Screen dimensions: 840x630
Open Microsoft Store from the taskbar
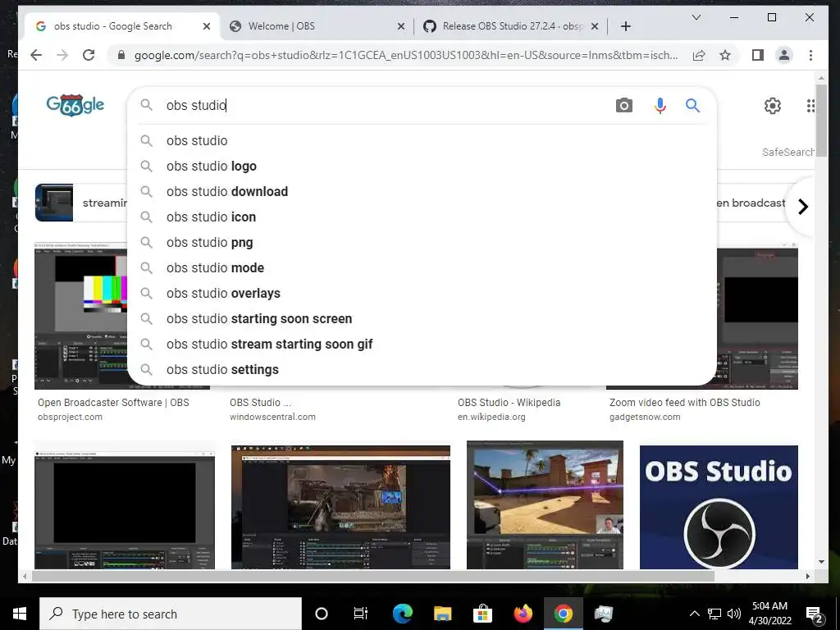(x=482, y=614)
